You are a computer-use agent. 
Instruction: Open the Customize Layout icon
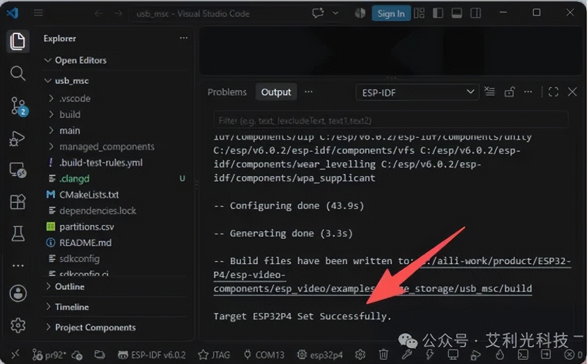419,13
